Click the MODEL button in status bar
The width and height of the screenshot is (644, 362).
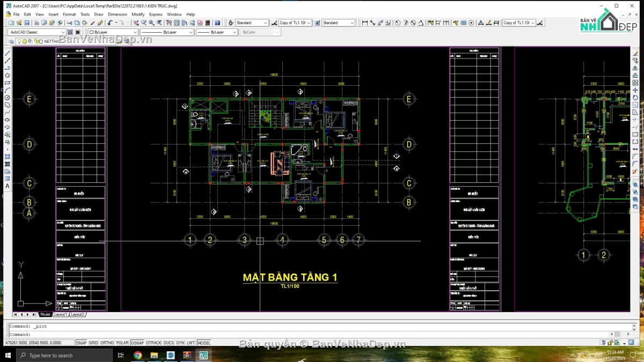(x=204, y=343)
